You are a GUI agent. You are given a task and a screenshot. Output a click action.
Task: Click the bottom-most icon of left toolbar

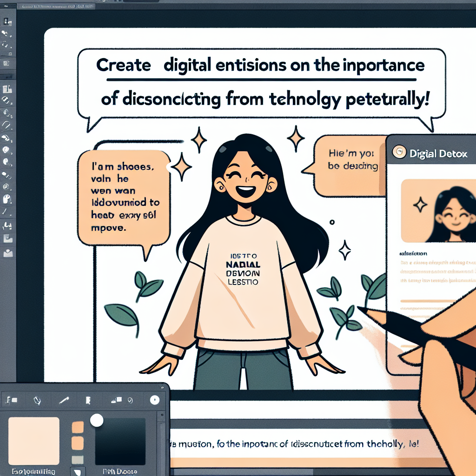pyautogui.click(x=7, y=252)
